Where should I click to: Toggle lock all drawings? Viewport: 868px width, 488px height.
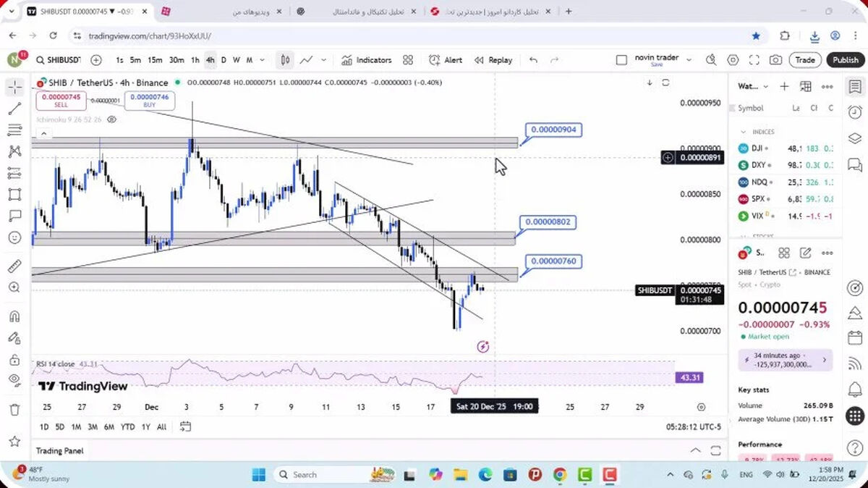click(14, 360)
